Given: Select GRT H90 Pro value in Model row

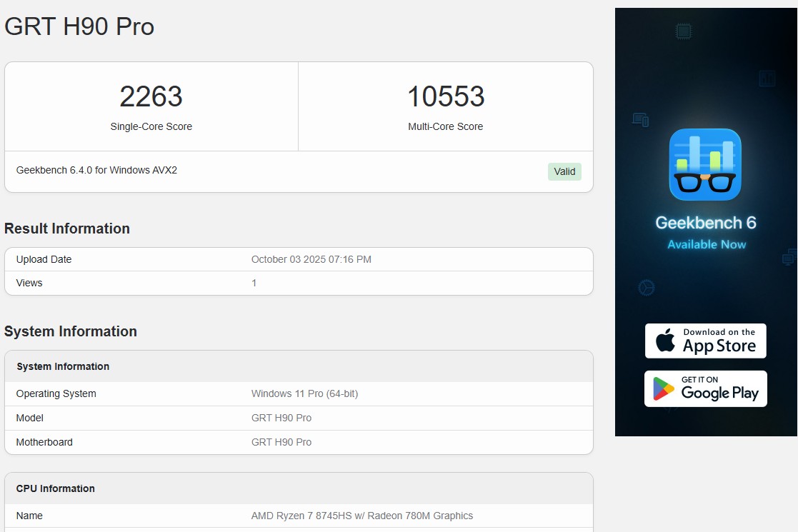Looking at the screenshot, I should 281,418.
